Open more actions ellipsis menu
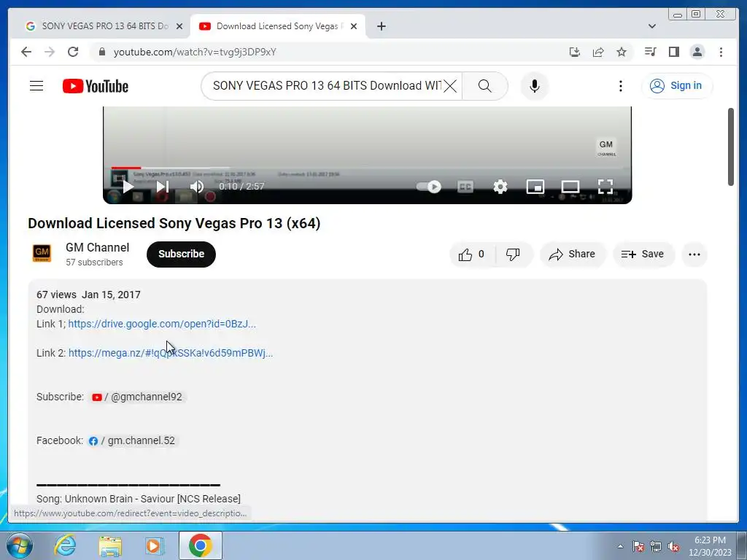Image resolution: width=747 pixels, height=560 pixels. (694, 254)
